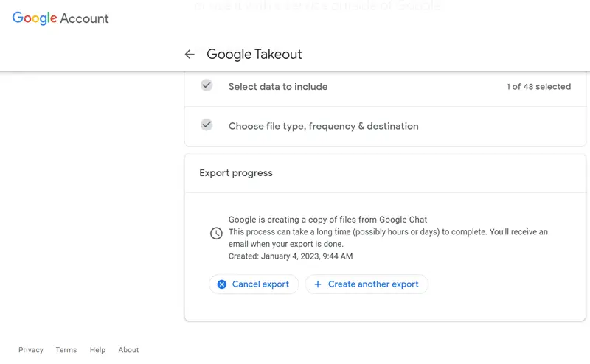Screen dimensions: 590x364
Task: Click the checkmark beside Select data to include
Action: pyautogui.click(x=206, y=85)
